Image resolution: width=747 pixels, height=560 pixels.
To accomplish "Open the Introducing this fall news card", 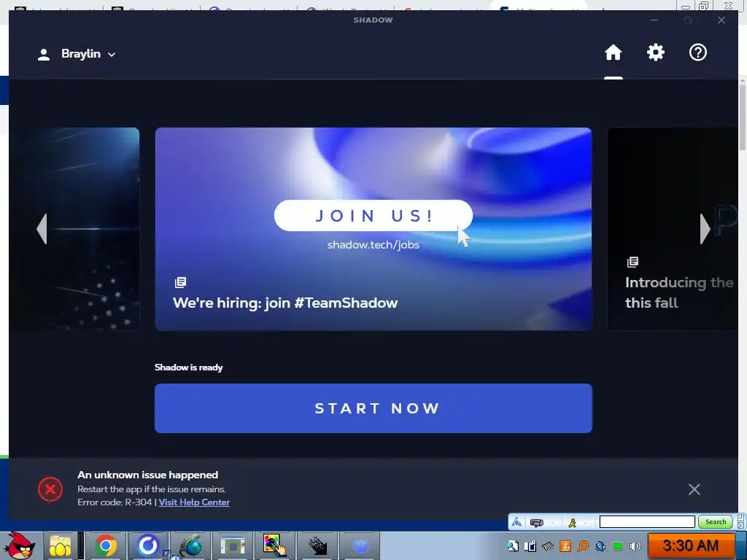I will click(x=673, y=228).
